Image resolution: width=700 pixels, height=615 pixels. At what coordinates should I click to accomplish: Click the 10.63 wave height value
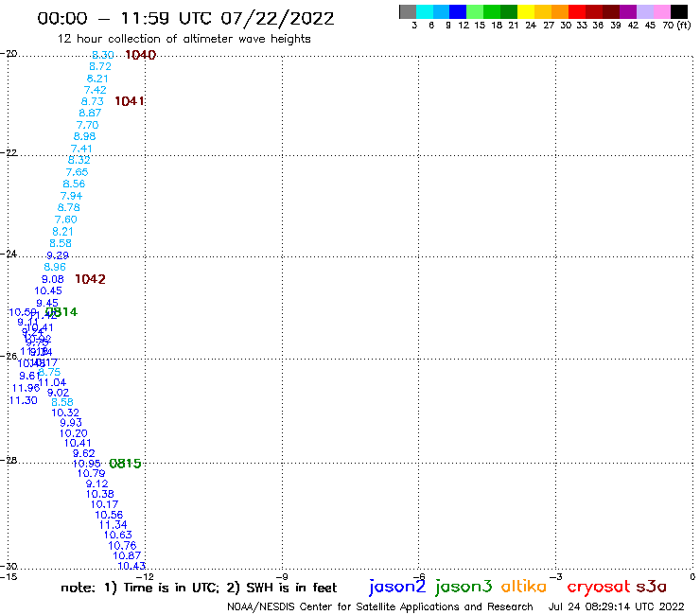tap(118, 535)
